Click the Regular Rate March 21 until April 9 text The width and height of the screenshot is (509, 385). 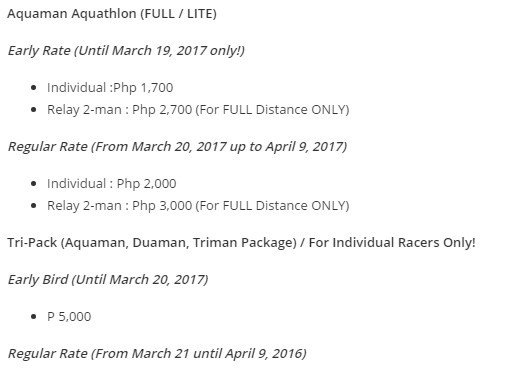click(157, 354)
